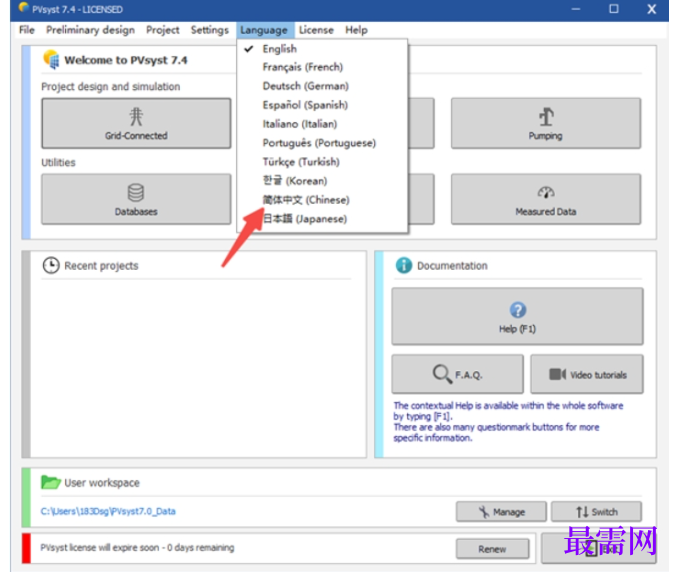Image resolution: width=676 pixels, height=572 pixels.
Task: Maximize the PVsyst window
Action: coord(614,9)
